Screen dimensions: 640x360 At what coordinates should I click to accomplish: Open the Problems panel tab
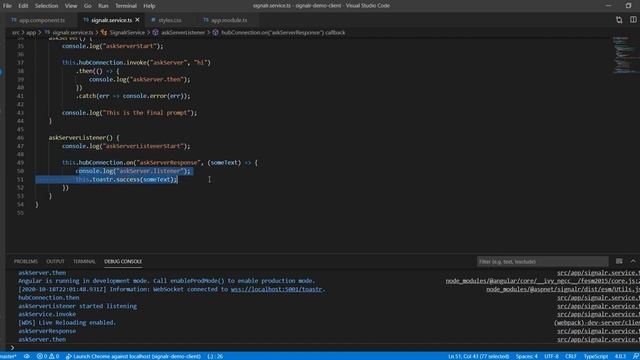(x=26, y=261)
